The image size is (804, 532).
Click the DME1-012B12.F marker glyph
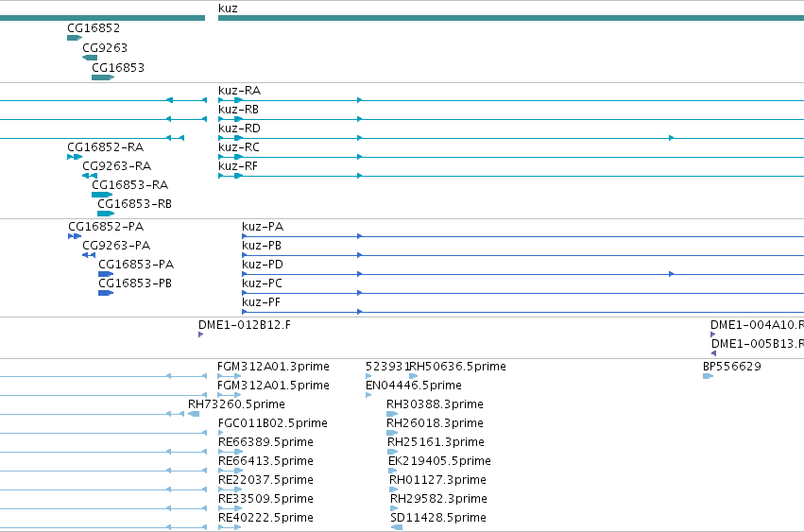tap(200, 335)
